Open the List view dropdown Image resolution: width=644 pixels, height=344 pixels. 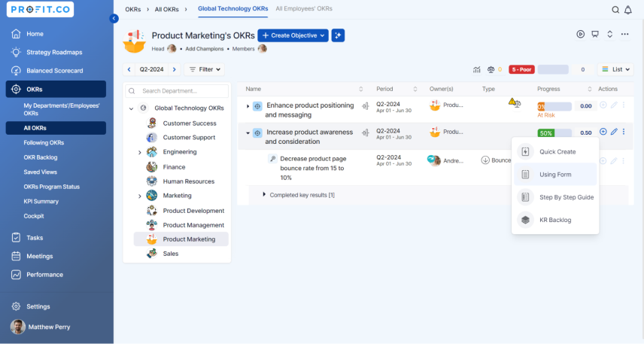[x=615, y=69]
